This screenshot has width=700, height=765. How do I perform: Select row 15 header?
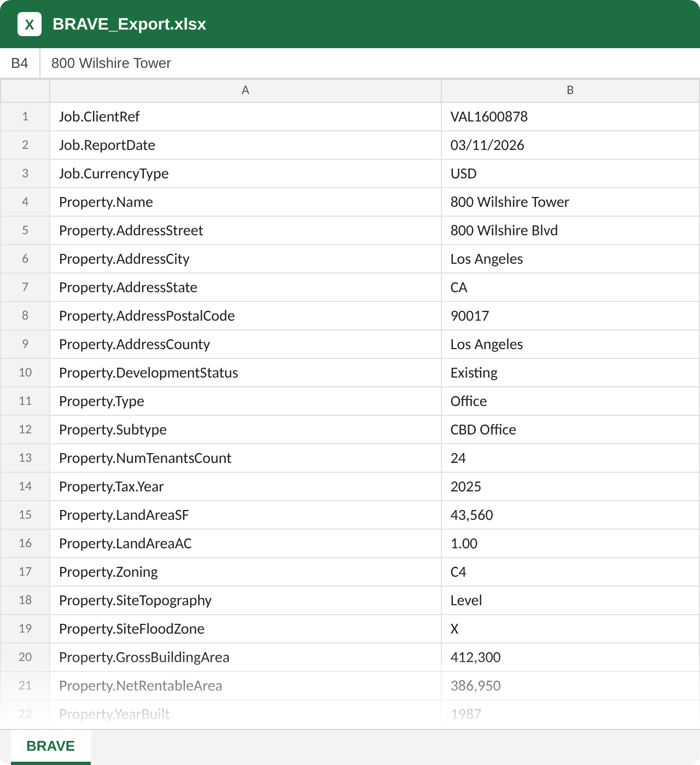[x=25, y=515]
